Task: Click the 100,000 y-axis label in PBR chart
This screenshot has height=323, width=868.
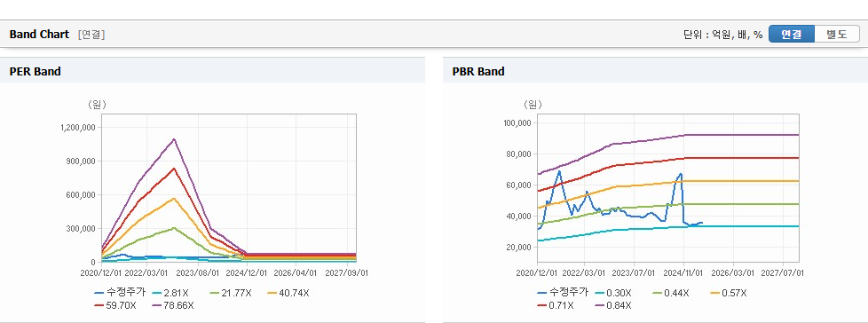Action: [x=518, y=122]
